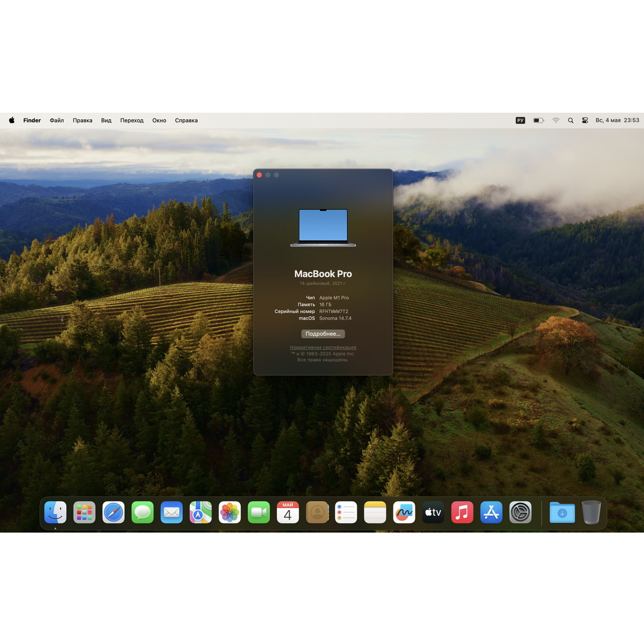Open the Photos app

230,512
